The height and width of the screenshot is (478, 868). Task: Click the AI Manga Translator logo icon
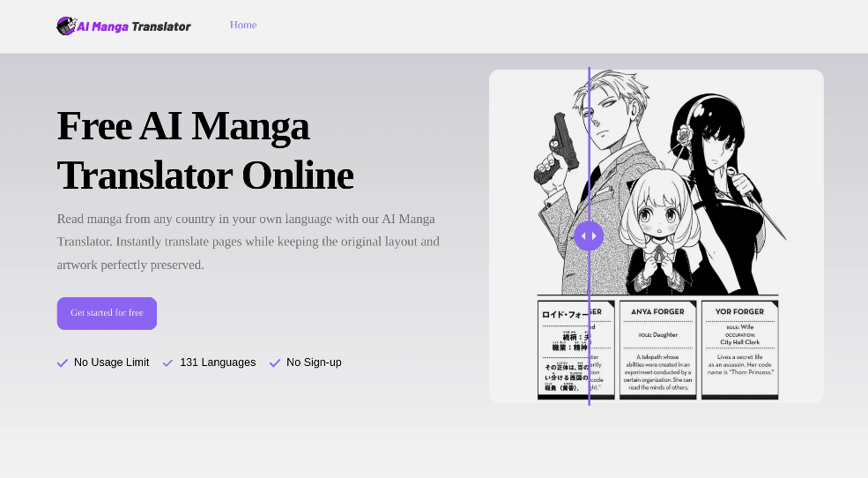[66, 26]
